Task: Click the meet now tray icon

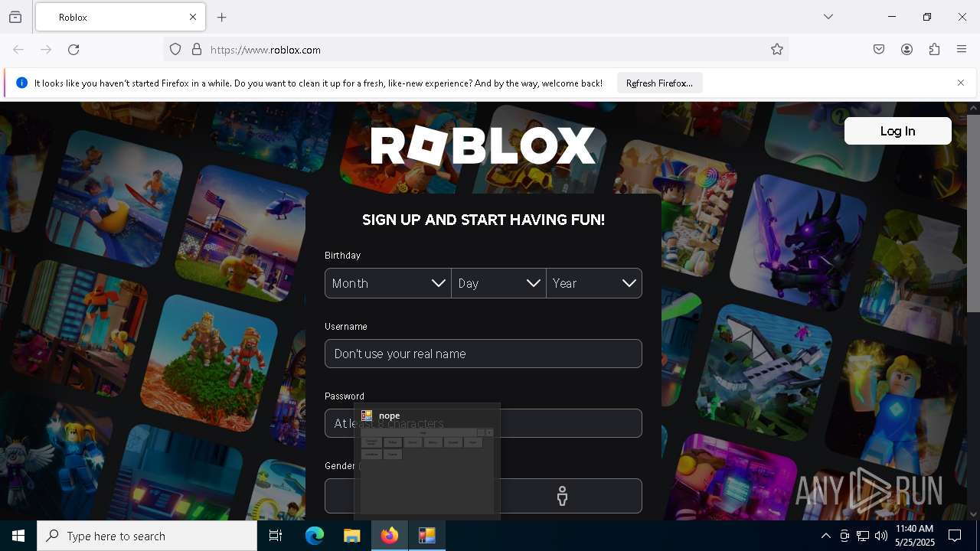Action: [844, 536]
